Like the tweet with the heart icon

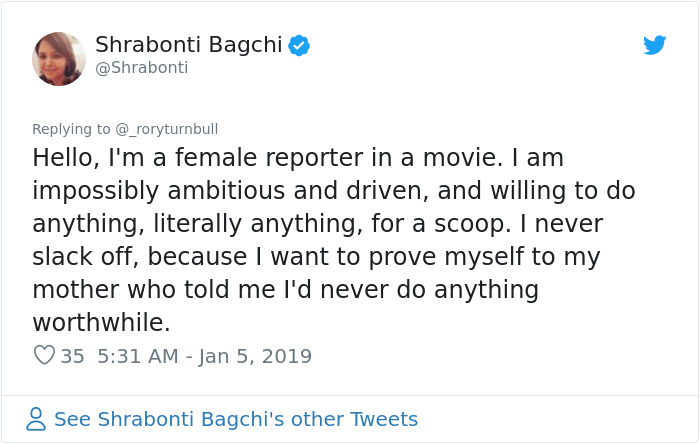click(x=44, y=356)
